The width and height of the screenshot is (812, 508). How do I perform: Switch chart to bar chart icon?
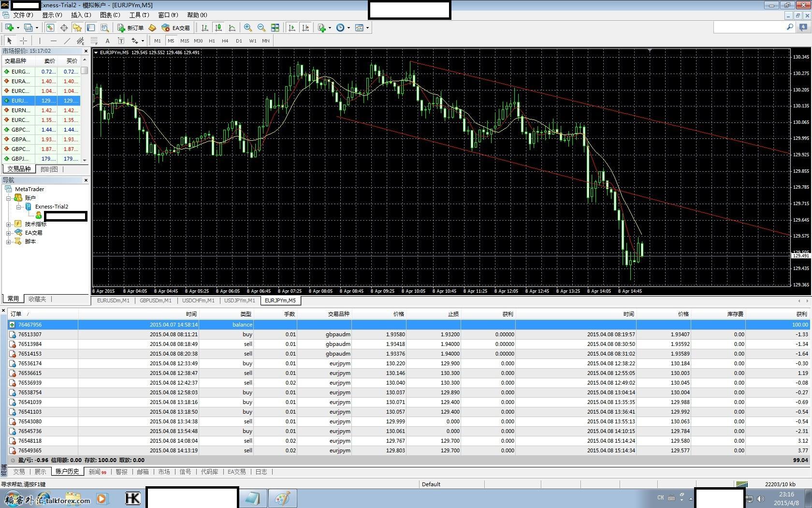tap(205, 28)
